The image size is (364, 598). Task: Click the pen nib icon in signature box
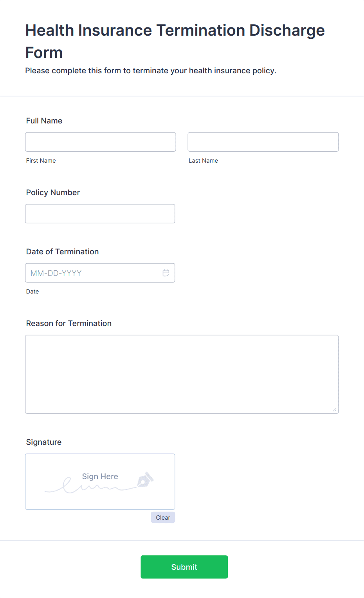coord(146,479)
